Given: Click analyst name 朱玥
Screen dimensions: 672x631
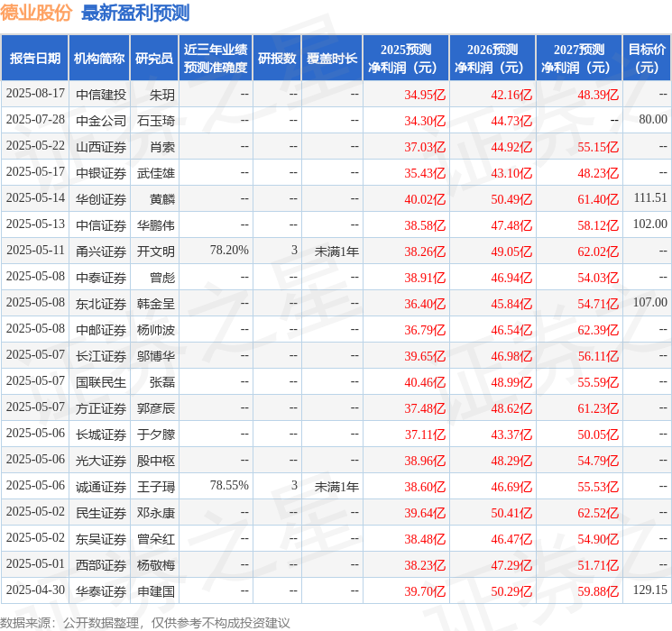Looking at the screenshot, I should pyautogui.click(x=162, y=95).
